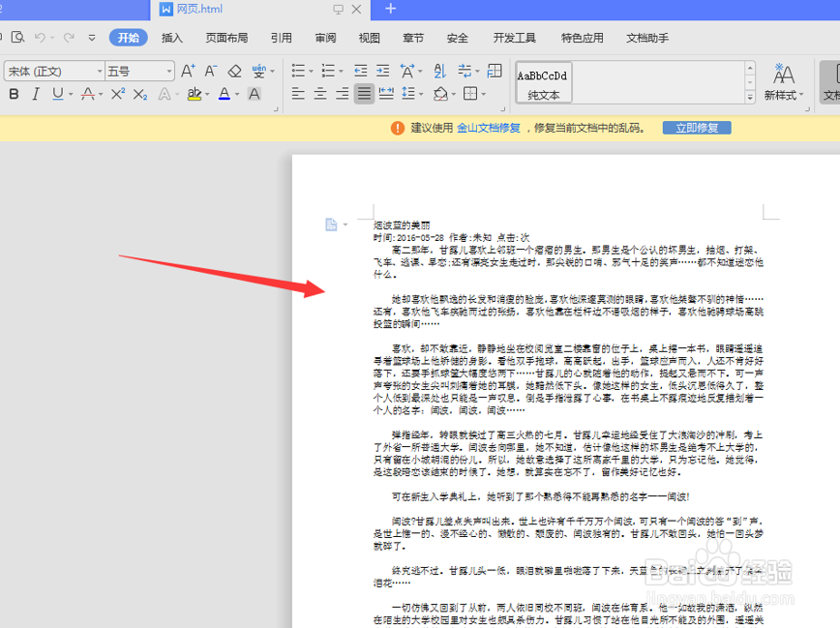Open the 开始 ribbon tab
This screenshot has width=840, height=628.
click(129, 38)
